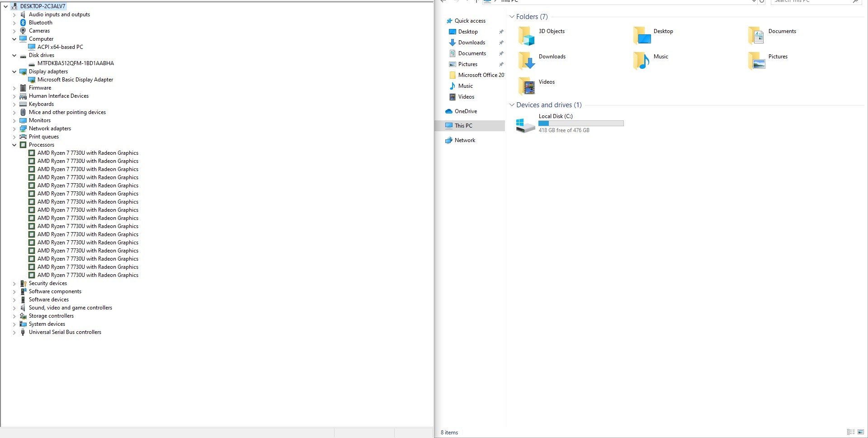Expand the Network adapters node
Viewport: 868px width, 438px height.
pos(14,129)
